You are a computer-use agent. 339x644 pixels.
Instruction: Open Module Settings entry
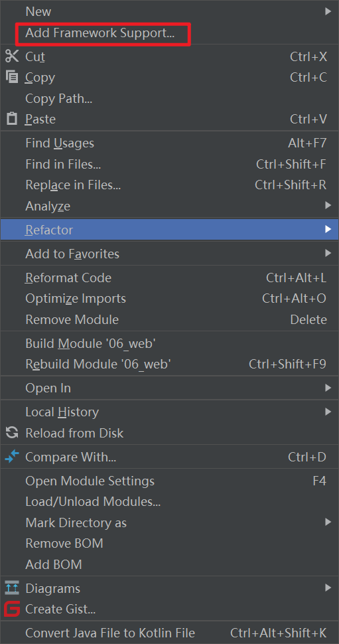click(170, 481)
